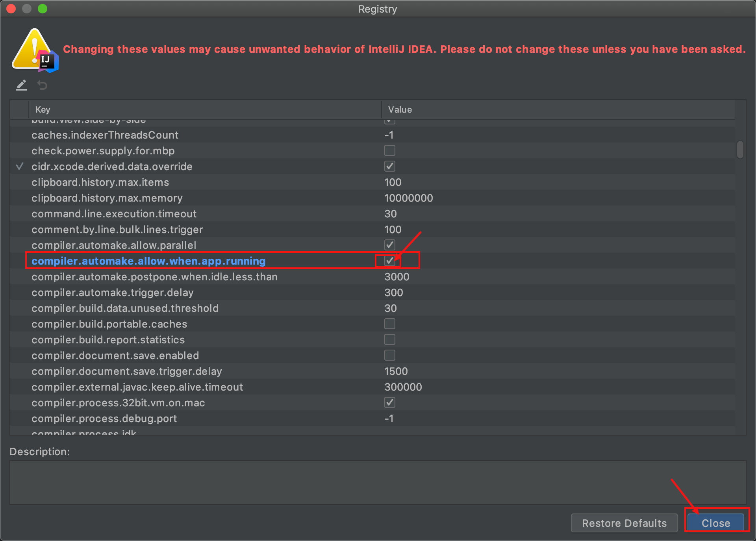The height and width of the screenshot is (541, 756).
Task: Toggle compiler.automake.allow.when.app.running checkbox
Action: pos(389,261)
